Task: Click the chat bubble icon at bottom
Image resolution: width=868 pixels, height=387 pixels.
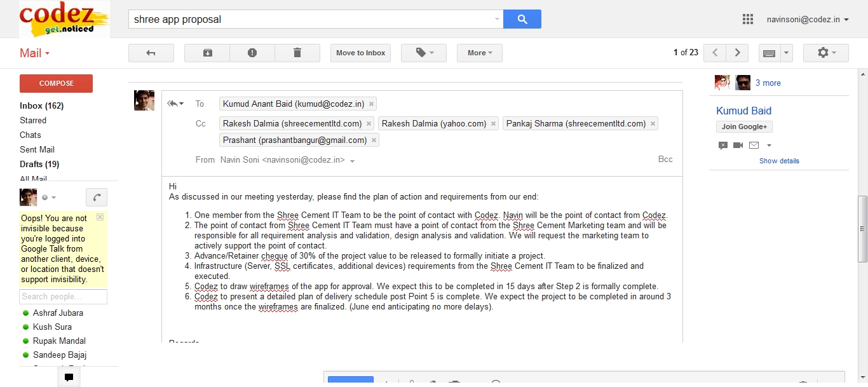Action: tap(69, 377)
